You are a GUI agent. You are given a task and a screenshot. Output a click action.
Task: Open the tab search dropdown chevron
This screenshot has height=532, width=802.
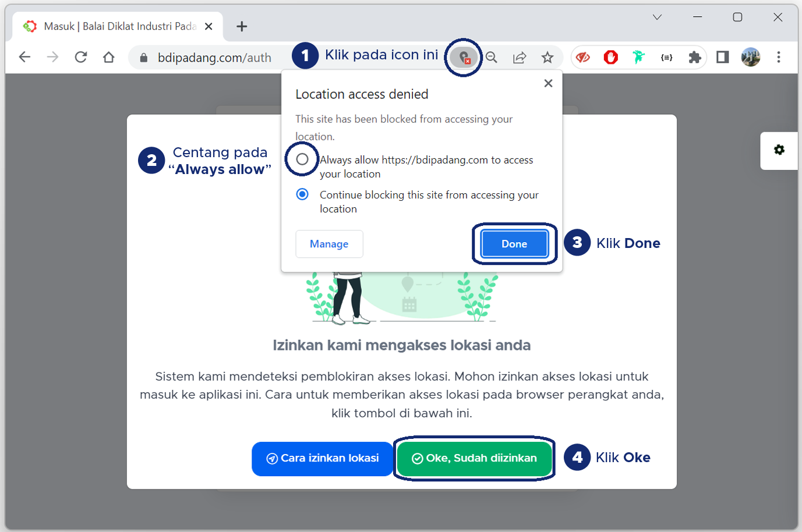657,17
